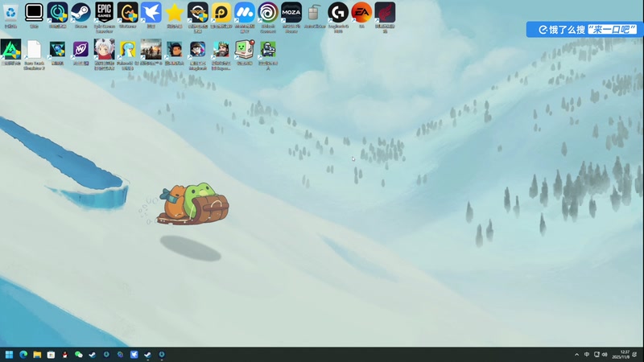The width and height of the screenshot is (644, 362).
Task: Click the yellow star desktop icon
Action: [175, 14]
